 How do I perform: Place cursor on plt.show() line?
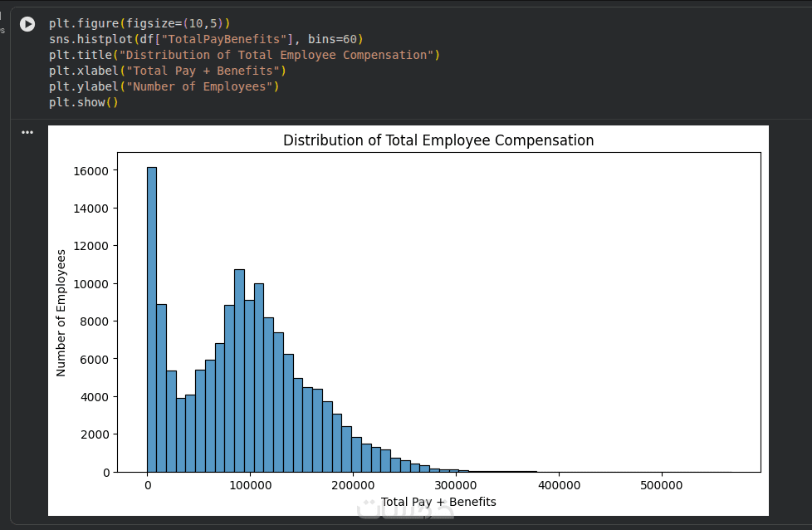[83, 102]
